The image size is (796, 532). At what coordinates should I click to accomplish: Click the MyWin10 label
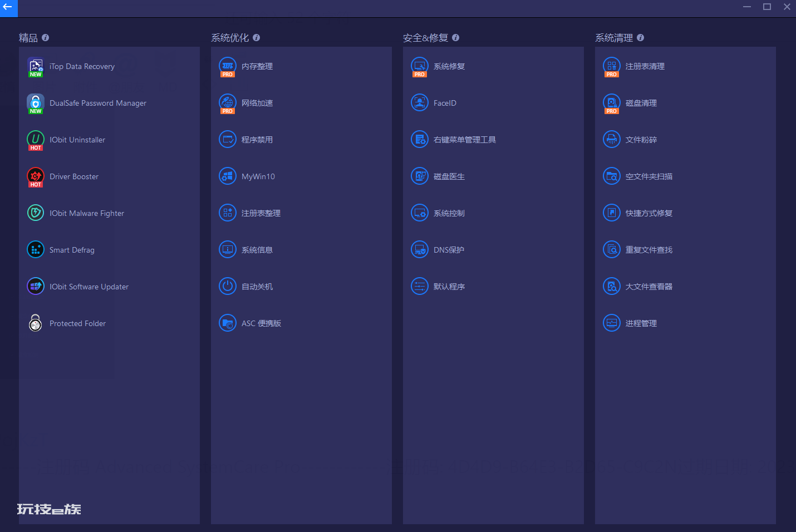coord(258,176)
